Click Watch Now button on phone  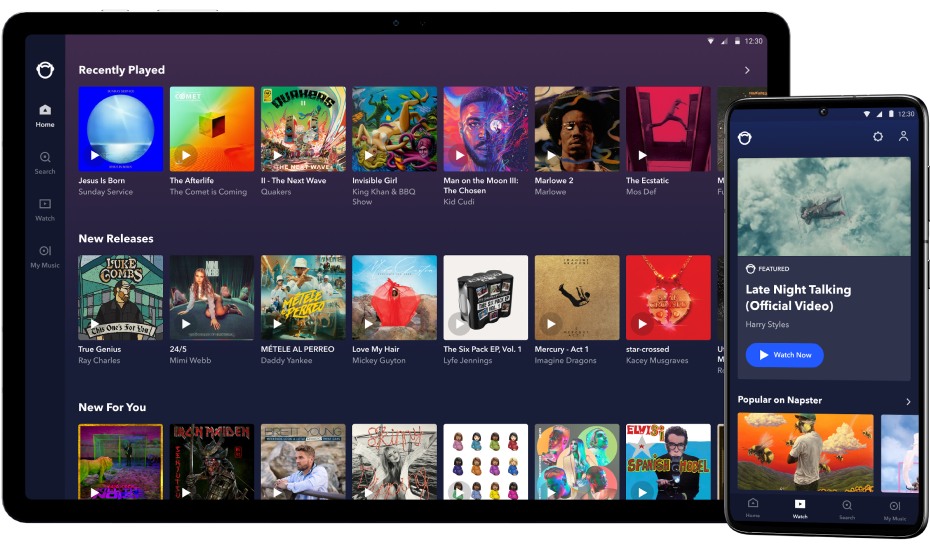point(784,355)
